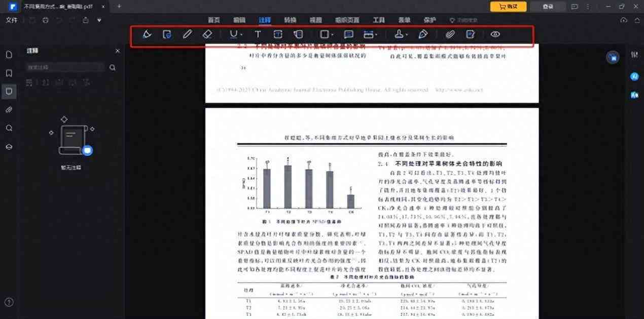644x319 pixels.
Task: Expand the quick access toolbar dropdown
Action: (99, 21)
